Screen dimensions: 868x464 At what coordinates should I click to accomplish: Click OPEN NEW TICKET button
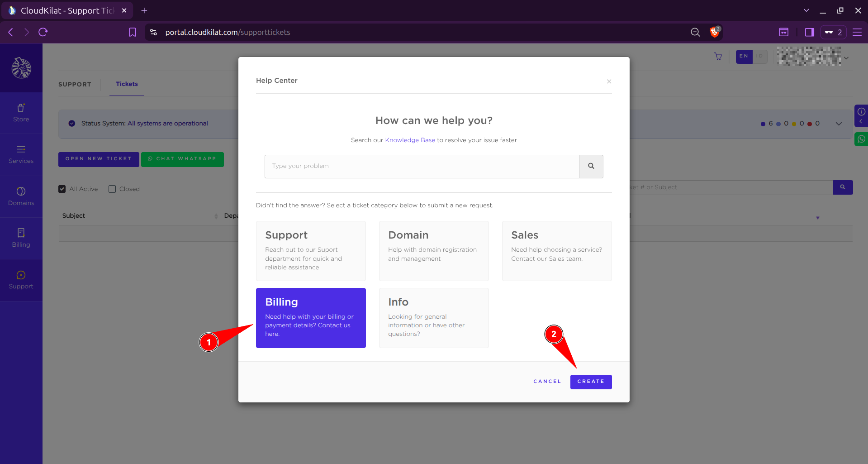pyautogui.click(x=99, y=159)
